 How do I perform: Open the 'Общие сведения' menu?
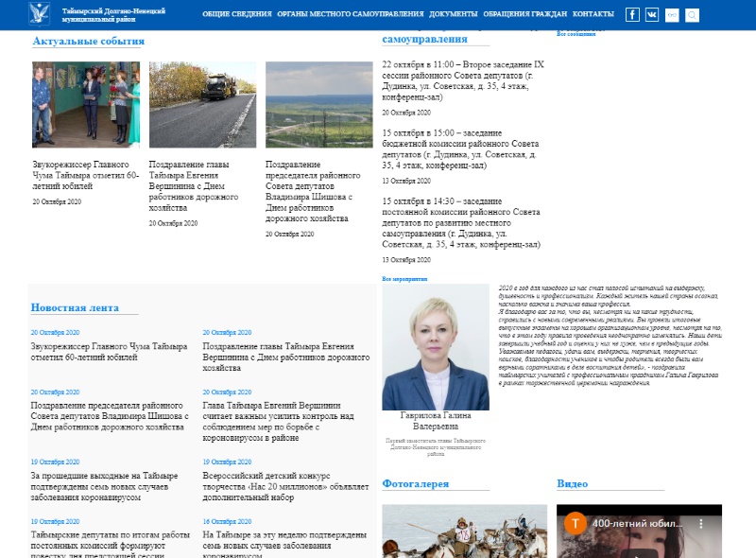[236, 15]
